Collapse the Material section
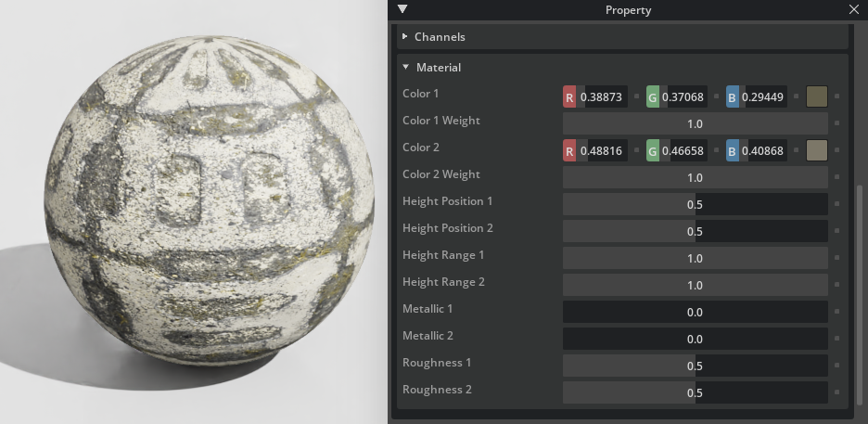The image size is (868, 424). coord(406,67)
